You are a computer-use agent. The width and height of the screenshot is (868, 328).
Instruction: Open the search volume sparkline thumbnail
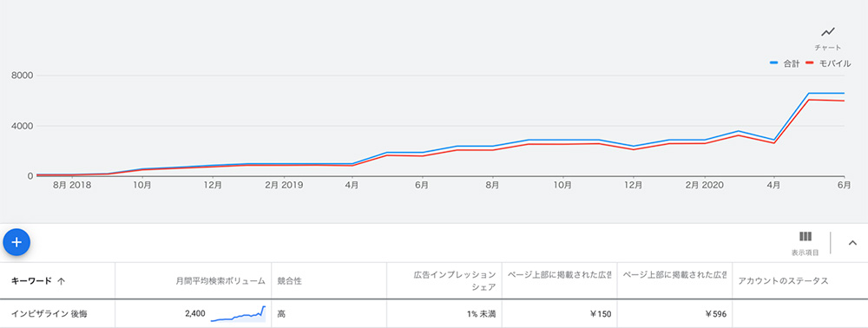pyautogui.click(x=238, y=313)
